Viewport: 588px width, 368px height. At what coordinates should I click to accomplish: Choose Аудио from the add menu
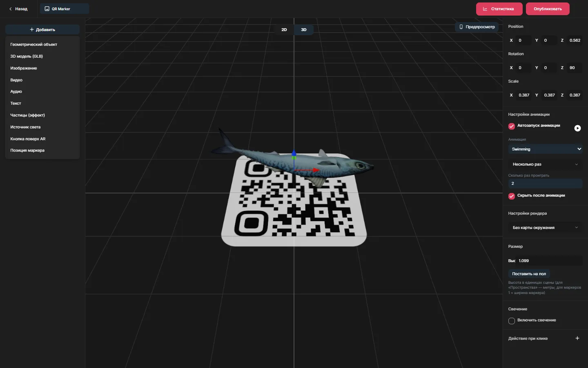pos(42,92)
